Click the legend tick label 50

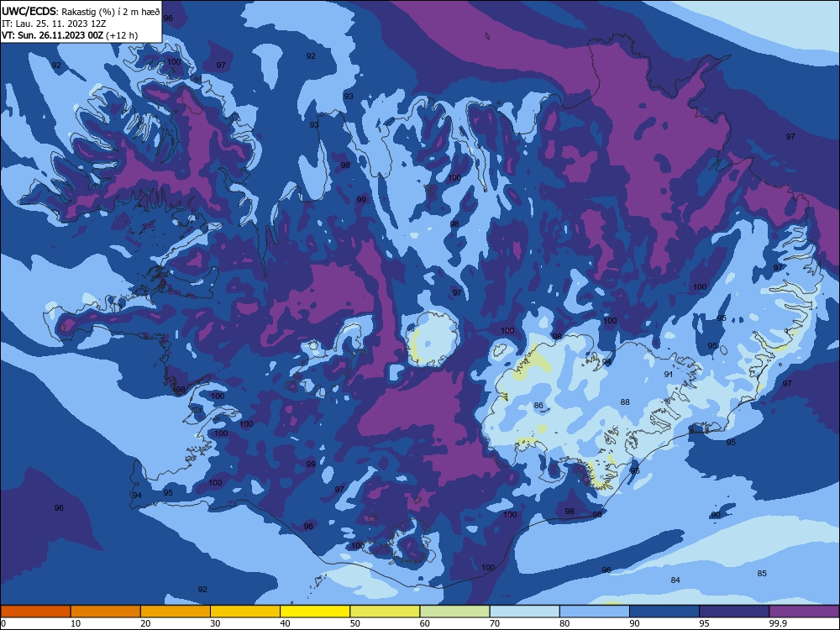point(355,623)
